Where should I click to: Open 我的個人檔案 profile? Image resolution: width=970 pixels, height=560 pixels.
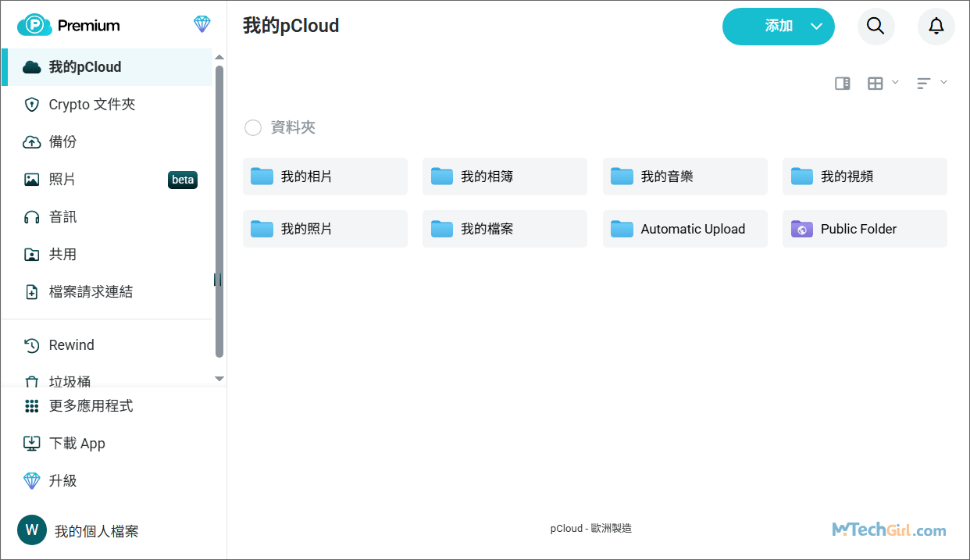(x=78, y=531)
